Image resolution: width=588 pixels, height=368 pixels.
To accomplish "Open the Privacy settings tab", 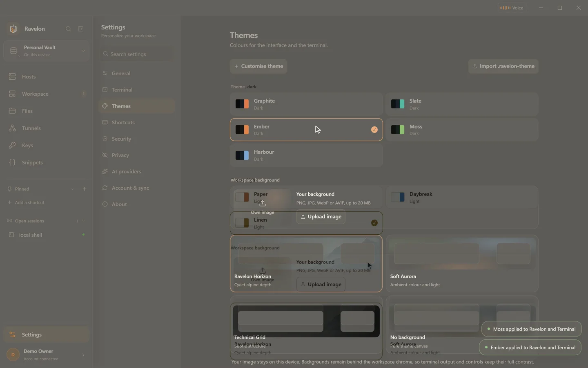I will click(137, 155).
